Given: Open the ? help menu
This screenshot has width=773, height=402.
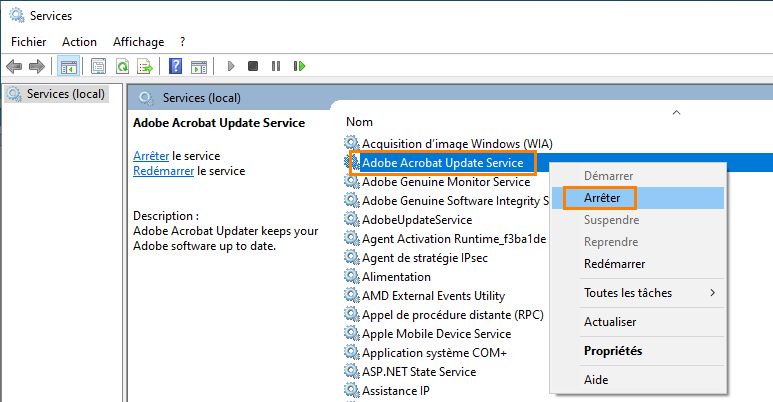Looking at the screenshot, I should tap(182, 42).
